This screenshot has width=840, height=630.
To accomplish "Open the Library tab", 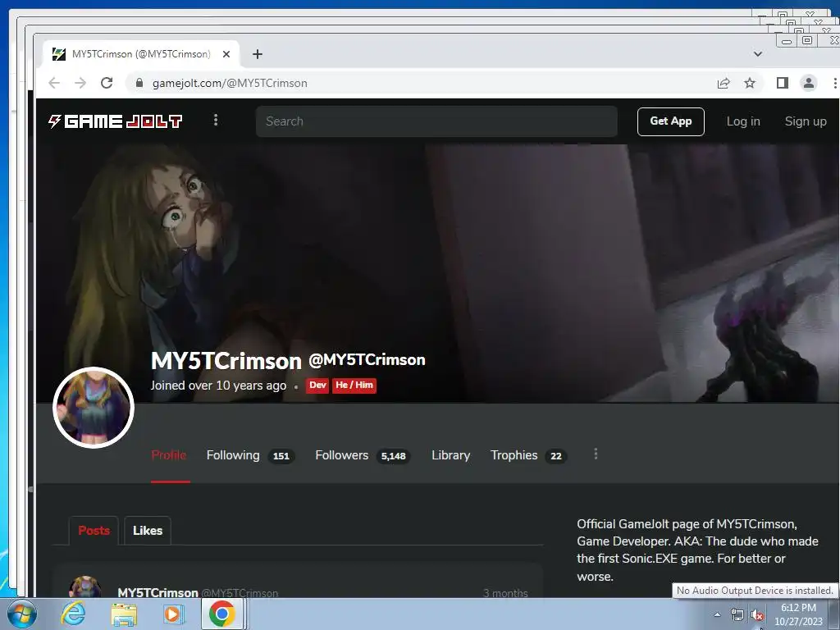I will point(450,455).
